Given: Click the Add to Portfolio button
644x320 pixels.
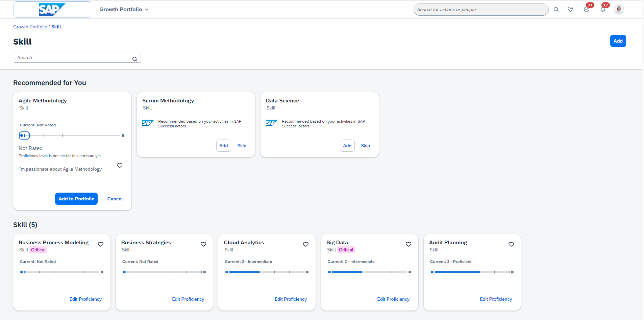Looking at the screenshot, I should click(x=76, y=199).
